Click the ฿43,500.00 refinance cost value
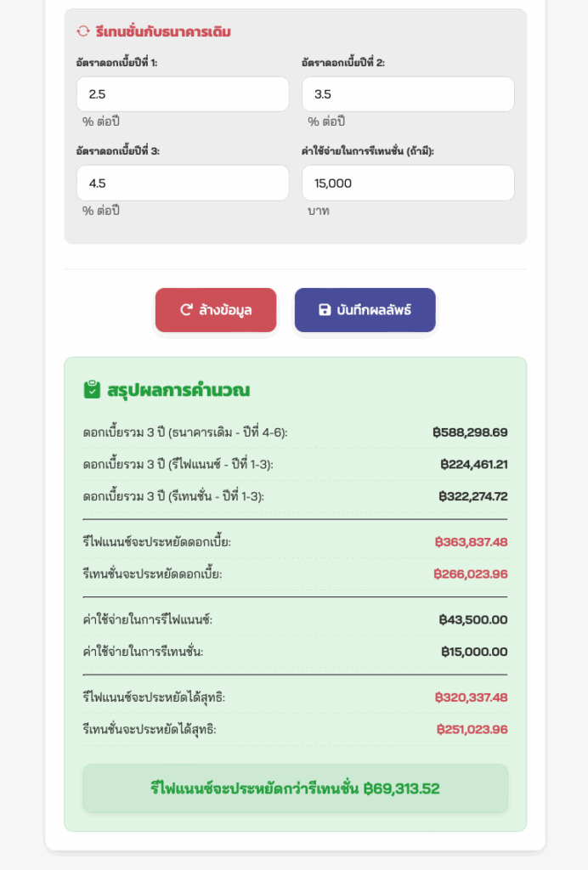588x870 pixels. point(473,619)
